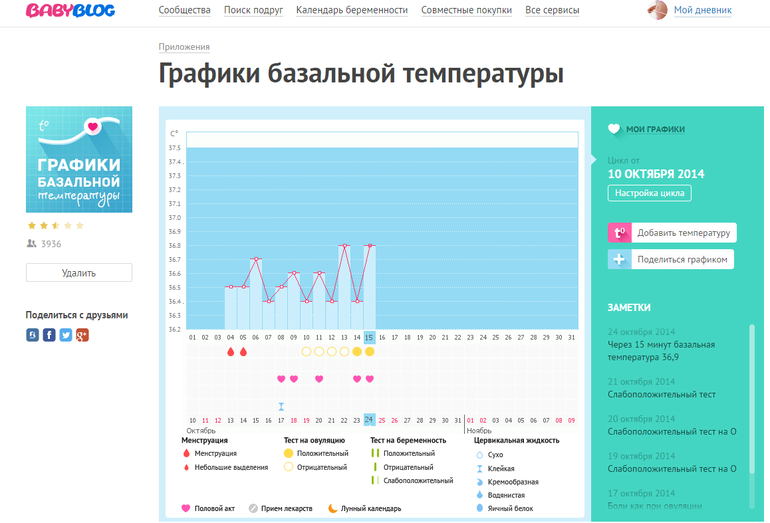Click the 36.7 temperature point on day 06

point(256,259)
